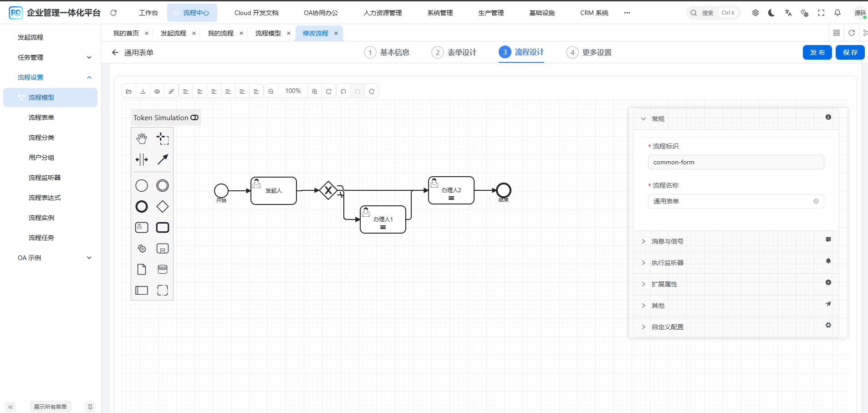
Task: Click the zoom in magnifier icon
Action: pyautogui.click(x=315, y=92)
